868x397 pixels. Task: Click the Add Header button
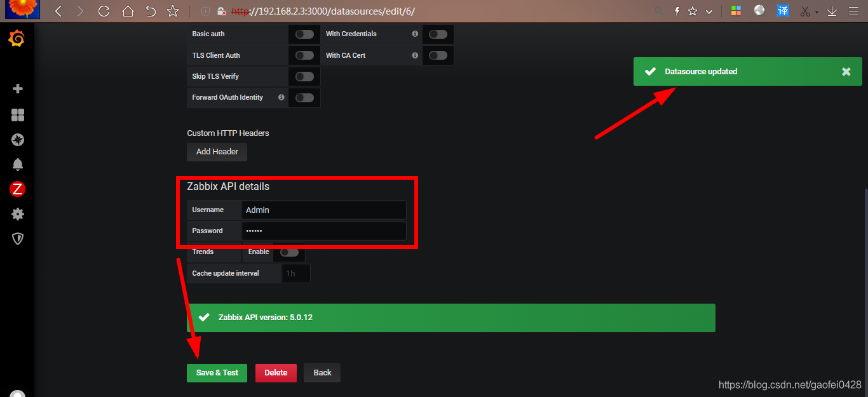coord(217,152)
